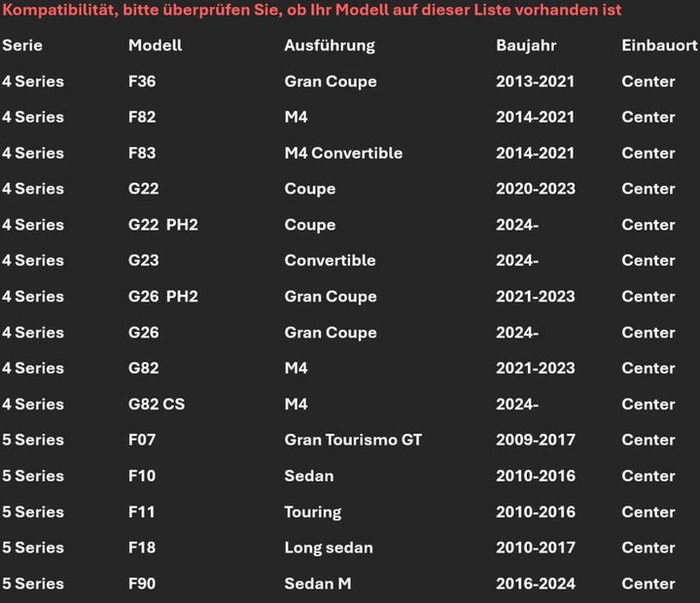Click the M4 Convertible cell

coord(343,154)
